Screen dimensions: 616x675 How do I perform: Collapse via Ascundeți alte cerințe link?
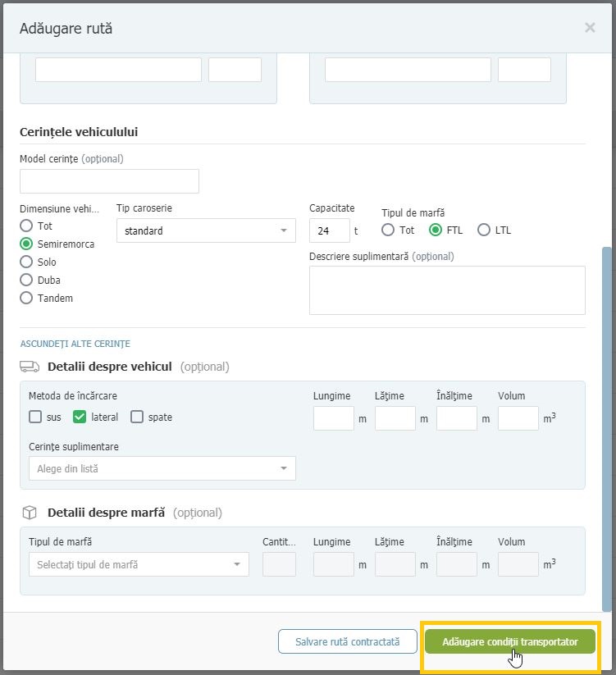pos(75,344)
